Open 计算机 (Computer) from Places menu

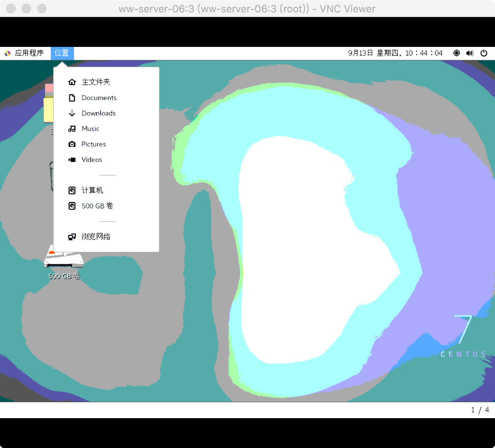click(x=106, y=190)
